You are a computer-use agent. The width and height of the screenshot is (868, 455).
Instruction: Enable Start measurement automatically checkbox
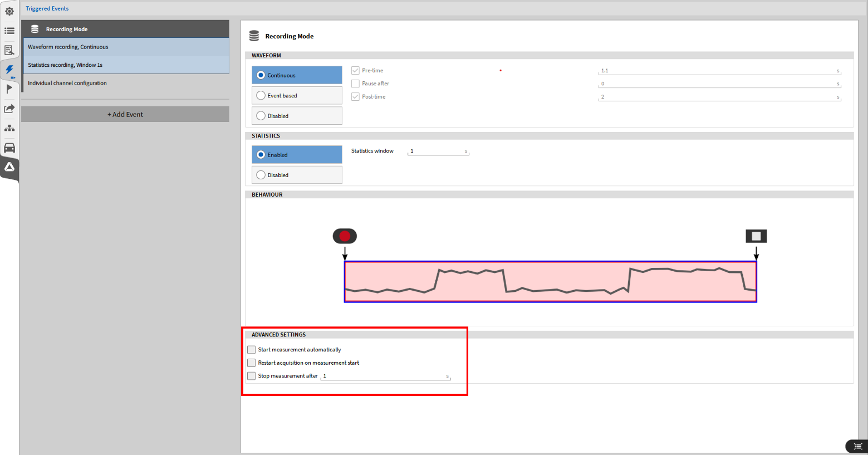pyautogui.click(x=252, y=350)
